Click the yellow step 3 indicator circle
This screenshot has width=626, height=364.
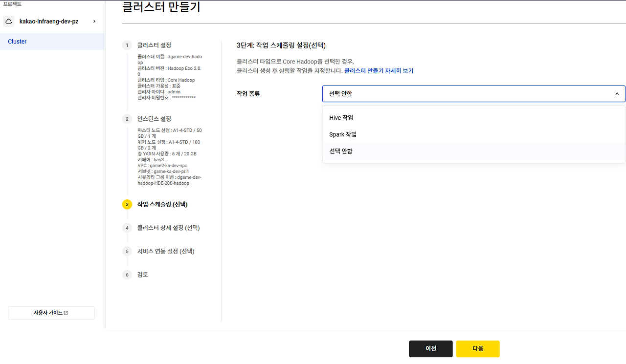coord(127,204)
